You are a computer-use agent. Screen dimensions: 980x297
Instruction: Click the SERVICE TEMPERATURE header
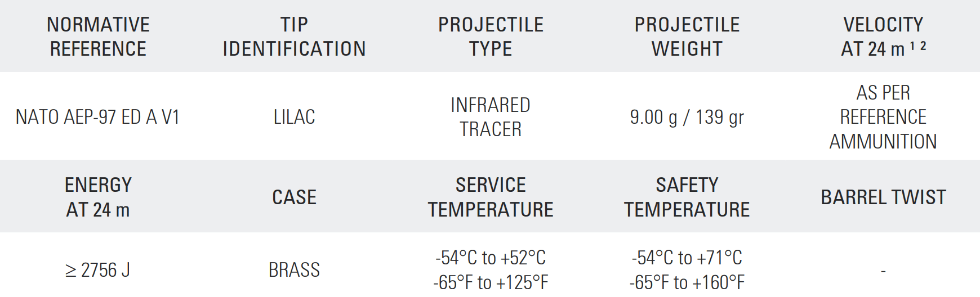click(491, 197)
